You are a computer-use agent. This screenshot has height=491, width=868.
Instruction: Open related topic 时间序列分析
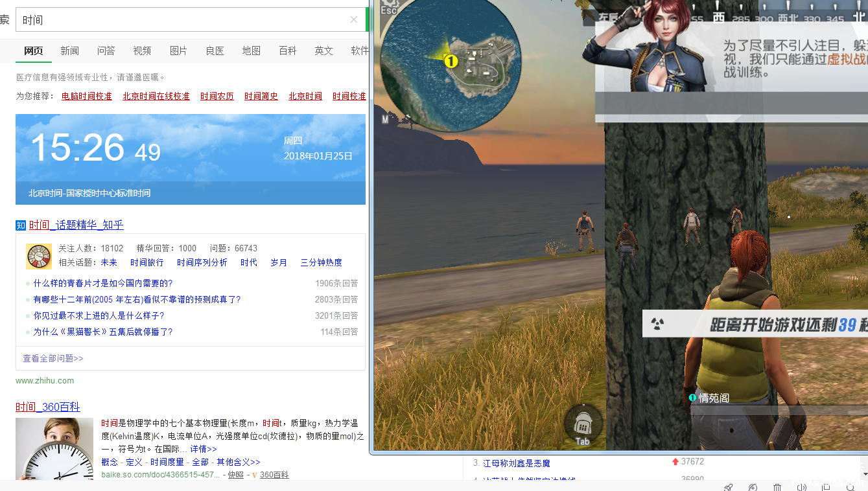(x=202, y=262)
